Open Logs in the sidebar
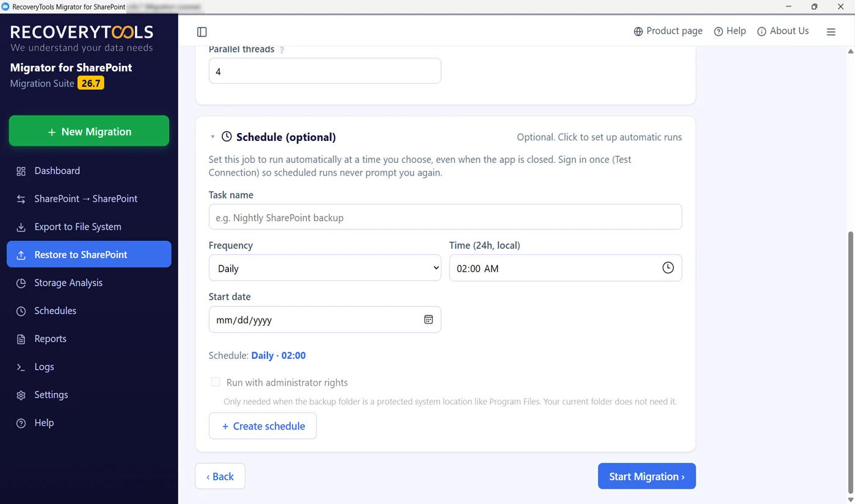This screenshot has width=855, height=504. click(x=89, y=367)
